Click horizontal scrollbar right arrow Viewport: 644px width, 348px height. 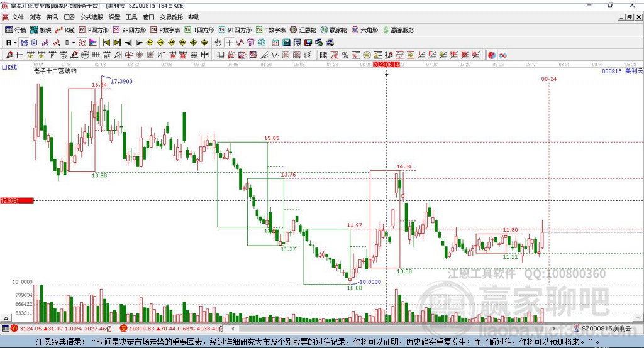pyautogui.click(x=553, y=329)
